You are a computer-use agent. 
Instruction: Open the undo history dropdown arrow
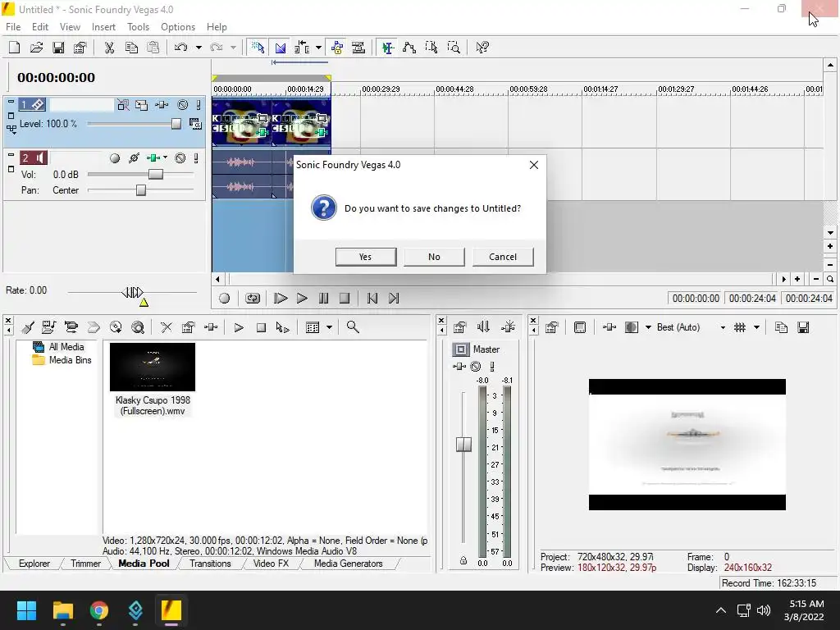[x=199, y=48]
